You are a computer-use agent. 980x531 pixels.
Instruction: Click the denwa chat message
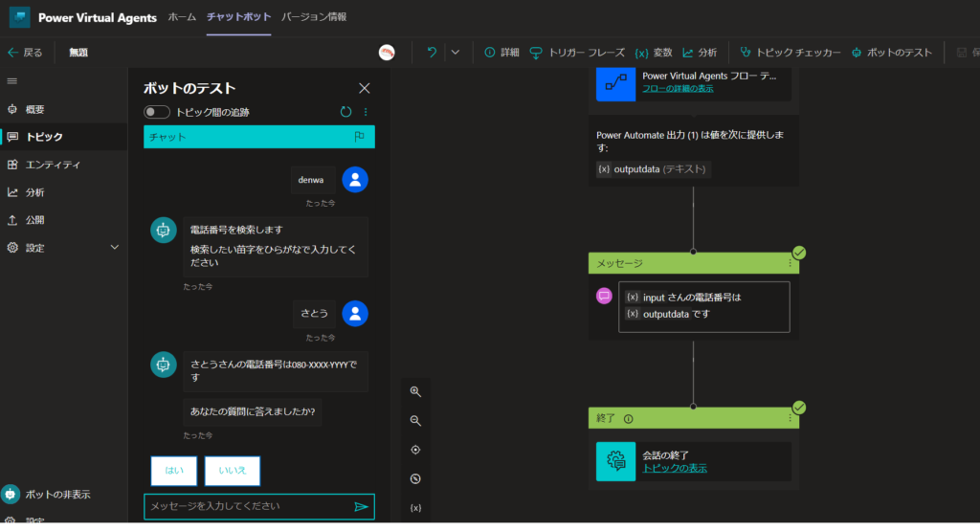pyautogui.click(x=311, y=180)
